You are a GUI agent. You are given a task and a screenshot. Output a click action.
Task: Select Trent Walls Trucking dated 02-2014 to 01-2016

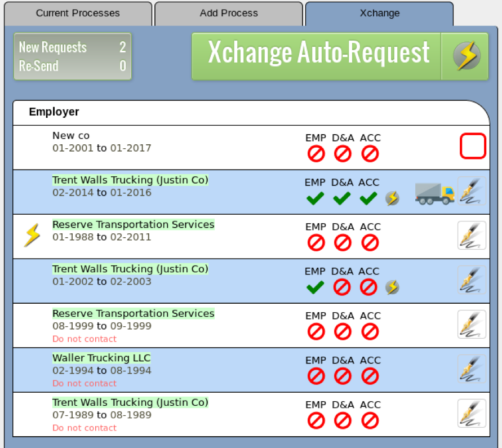pos(130,180)
